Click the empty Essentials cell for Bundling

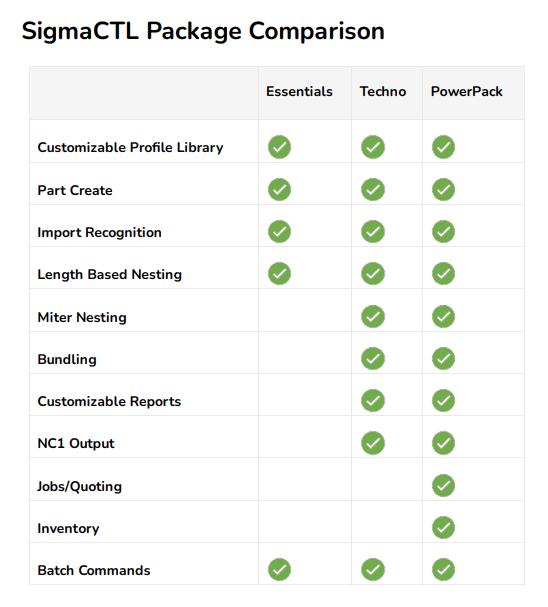pos(305,353)
